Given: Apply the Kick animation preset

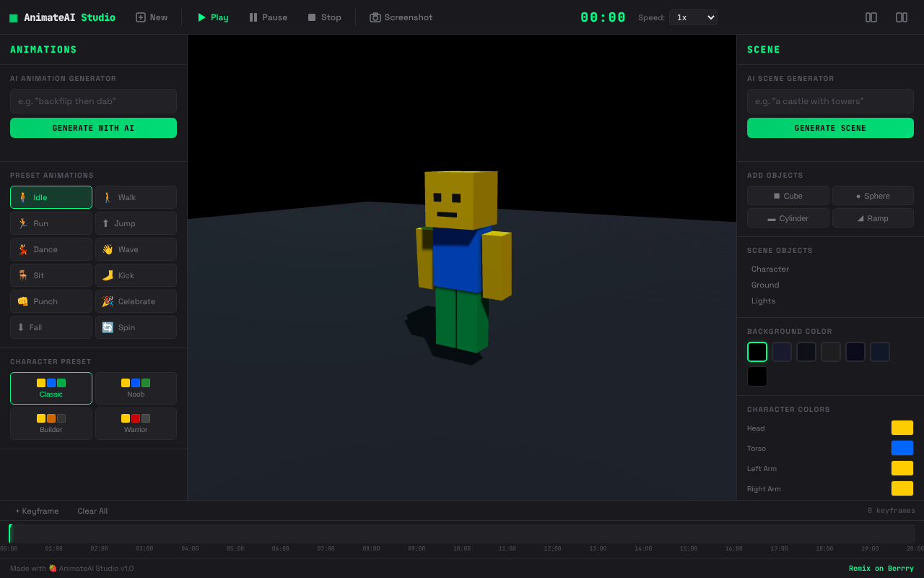Looking at the screenshot, I should point(136,275).
